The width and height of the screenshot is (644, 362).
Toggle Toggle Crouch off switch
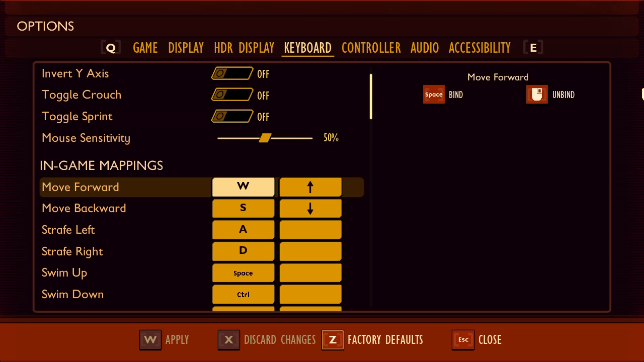coord(232,95)
